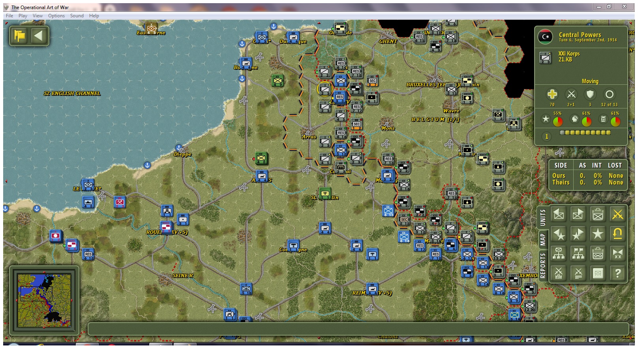This screenshot has height=364, width=638.
Task: Click the 'Dieppe' city label
Action: pos(182,154)
